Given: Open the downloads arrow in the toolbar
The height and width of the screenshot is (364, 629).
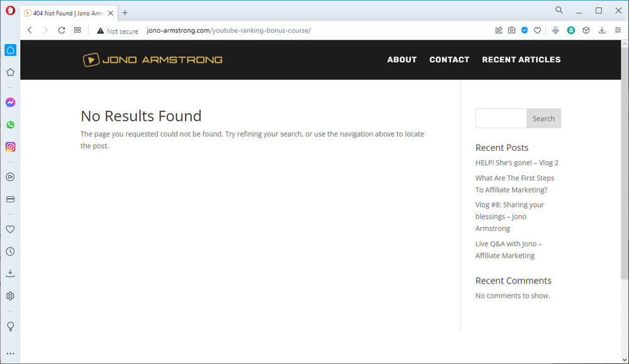Looking at the screenshot, I should tap(602, 30).
